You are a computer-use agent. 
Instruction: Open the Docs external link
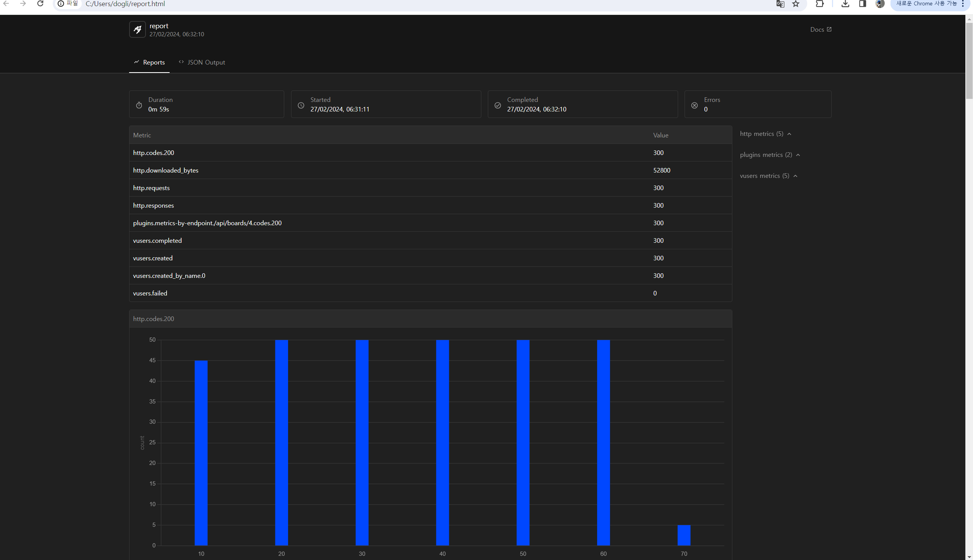tap(821, 30)
